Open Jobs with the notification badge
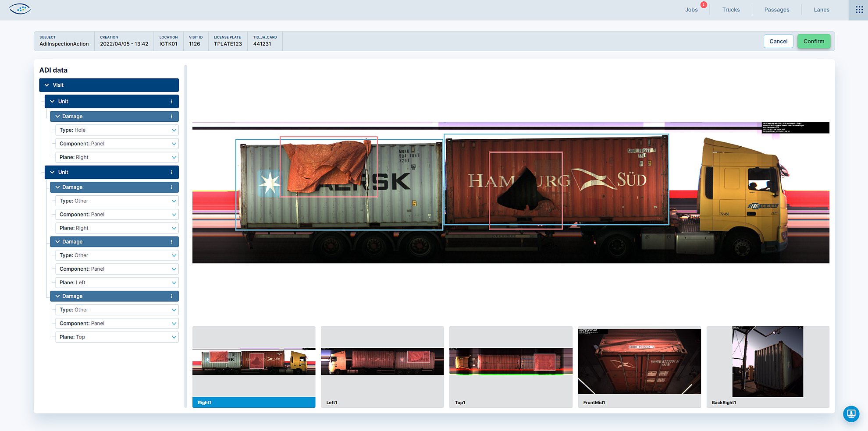The image size is (868, 431). [x=691, y=9]
